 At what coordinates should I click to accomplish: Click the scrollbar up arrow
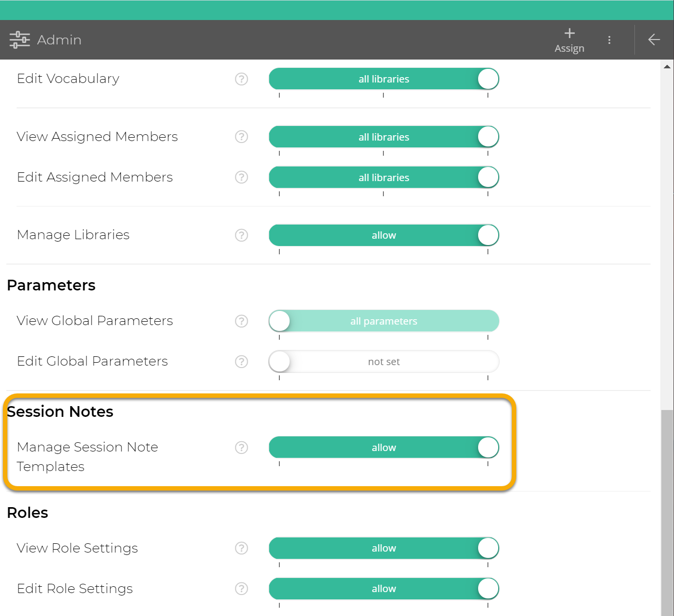point(667,67)
